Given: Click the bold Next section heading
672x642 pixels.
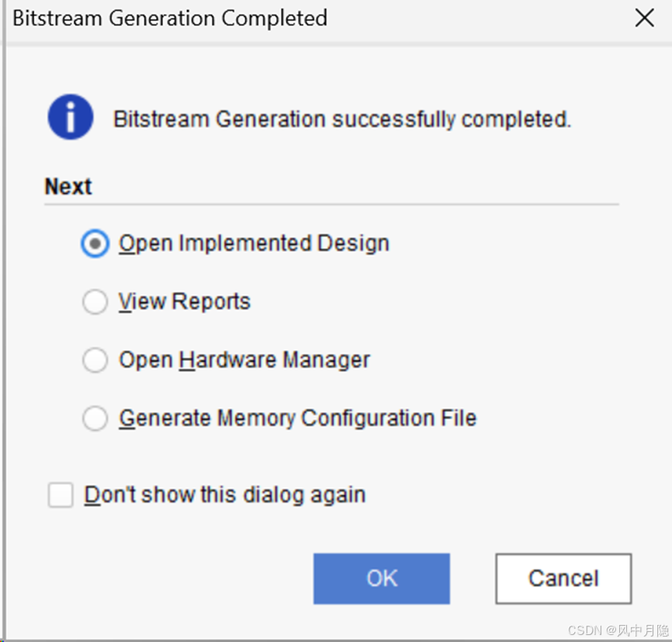Looking at the screenshot, I should tap(68, 187).
